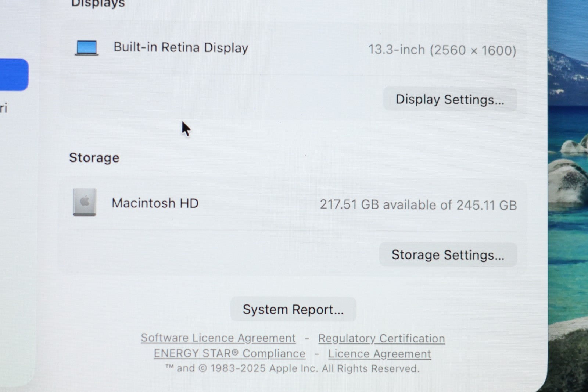
Task: Click the Apple copyright notice text
Action: pyautogui.click(x=292, y=368)
